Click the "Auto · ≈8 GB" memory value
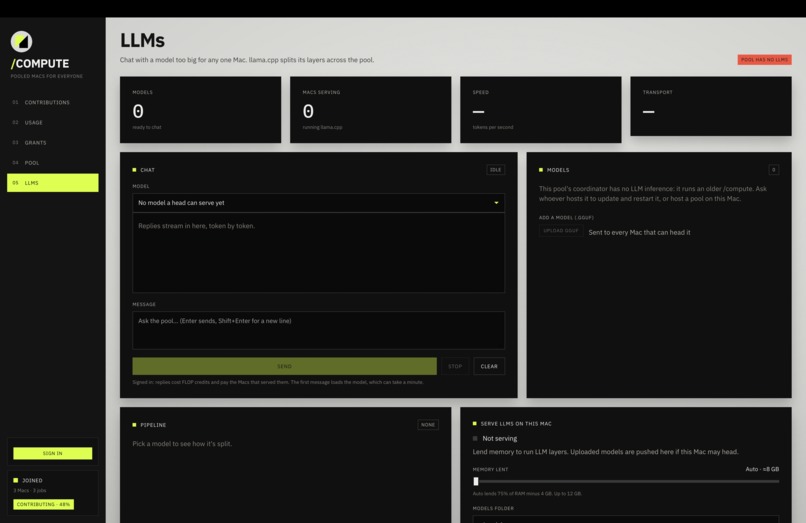806x523 pixels. point(762,469)
